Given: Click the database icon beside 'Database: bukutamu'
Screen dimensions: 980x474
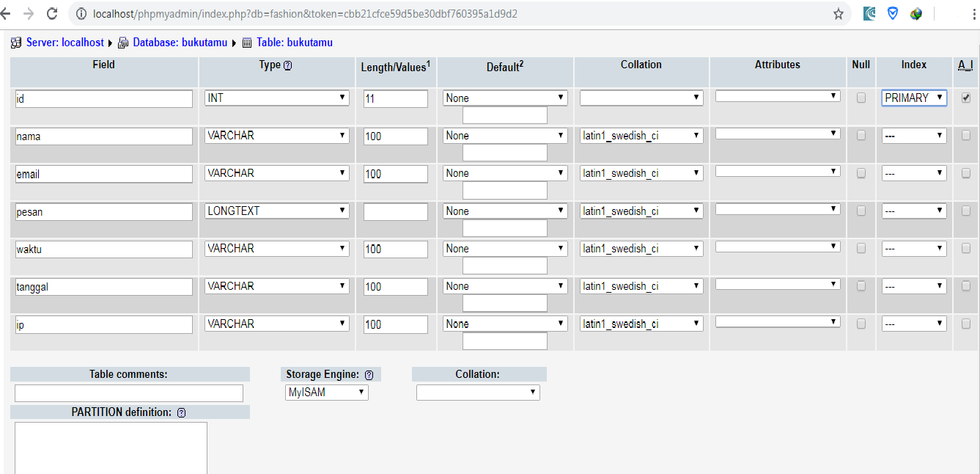Looking at the screenshot, I should [x=122, y=43].
